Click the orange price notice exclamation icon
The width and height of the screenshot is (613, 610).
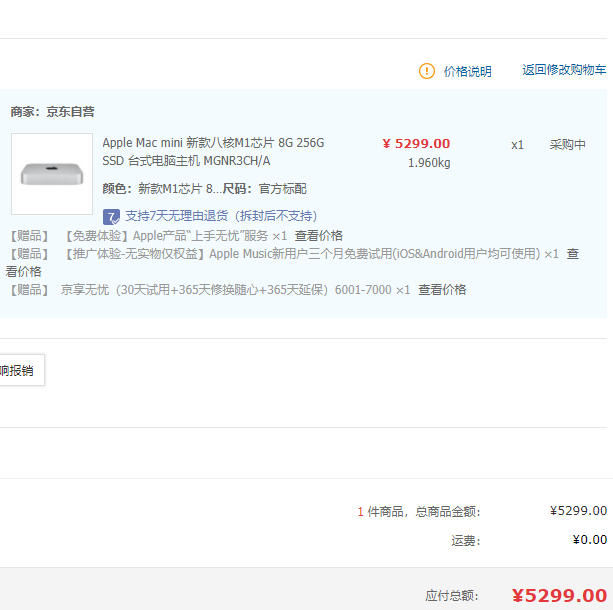point(427,71)
